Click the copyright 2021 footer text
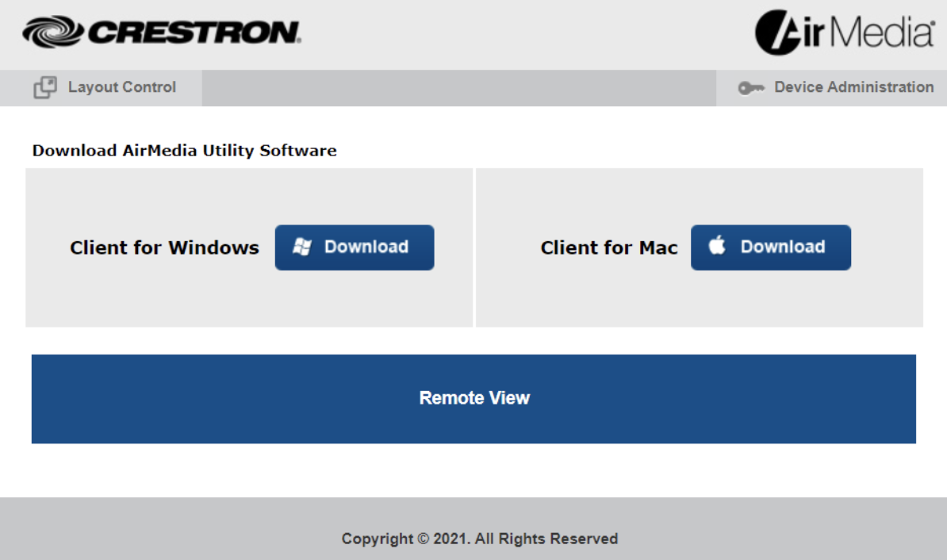 (479, 539)
